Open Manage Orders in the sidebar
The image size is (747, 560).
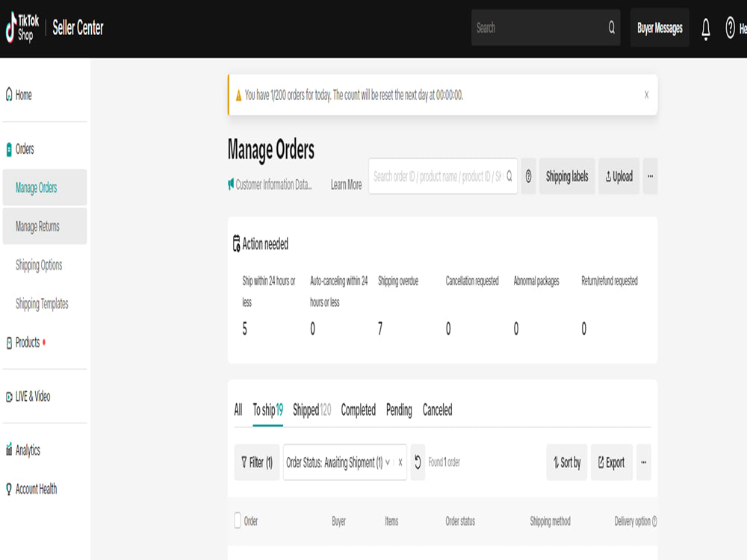pos(45,187)
